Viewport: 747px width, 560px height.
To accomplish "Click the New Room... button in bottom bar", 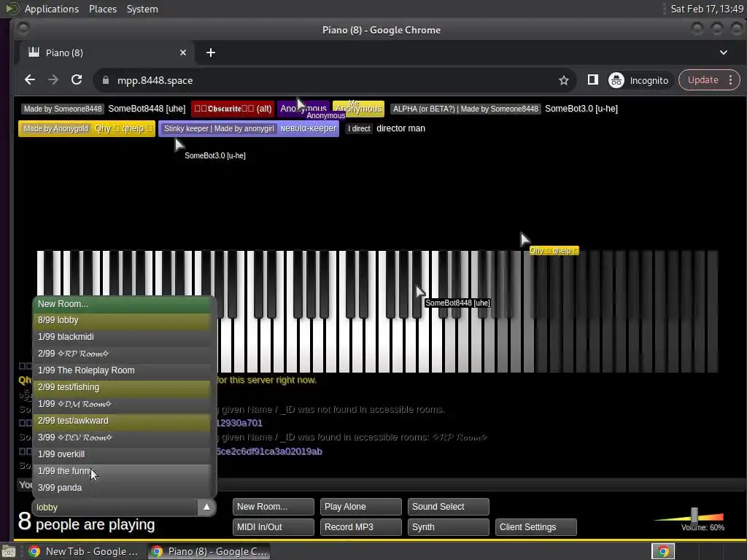I will point(273,507).
